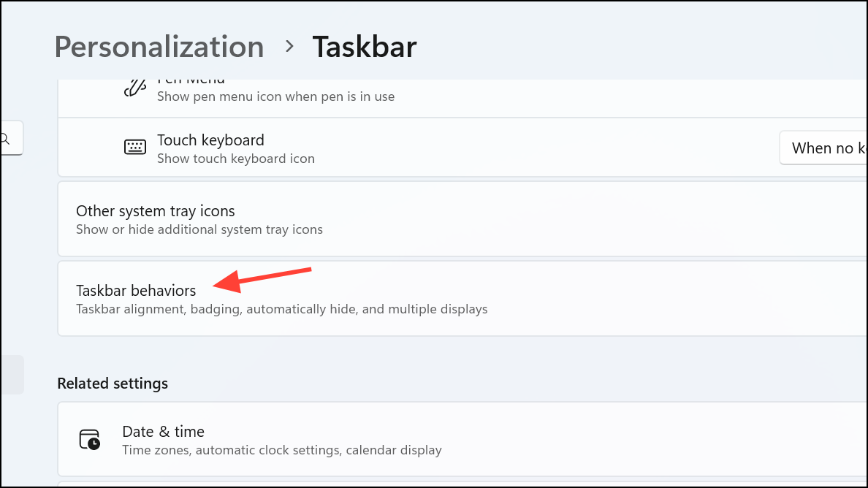Click the Taskbar alignment, badging description text
868x488 pixels.
[x=282, y=309]
